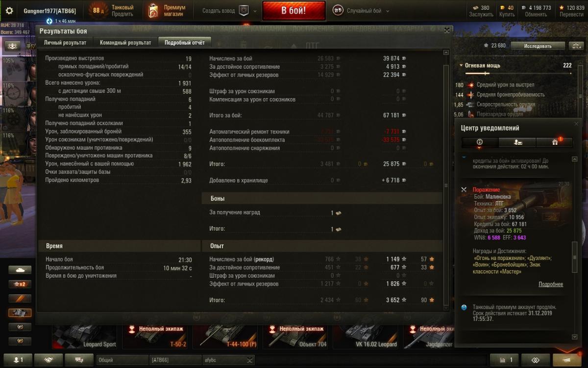Click the vehicle compare icon beside Исследовать

[x=576, y=46]
